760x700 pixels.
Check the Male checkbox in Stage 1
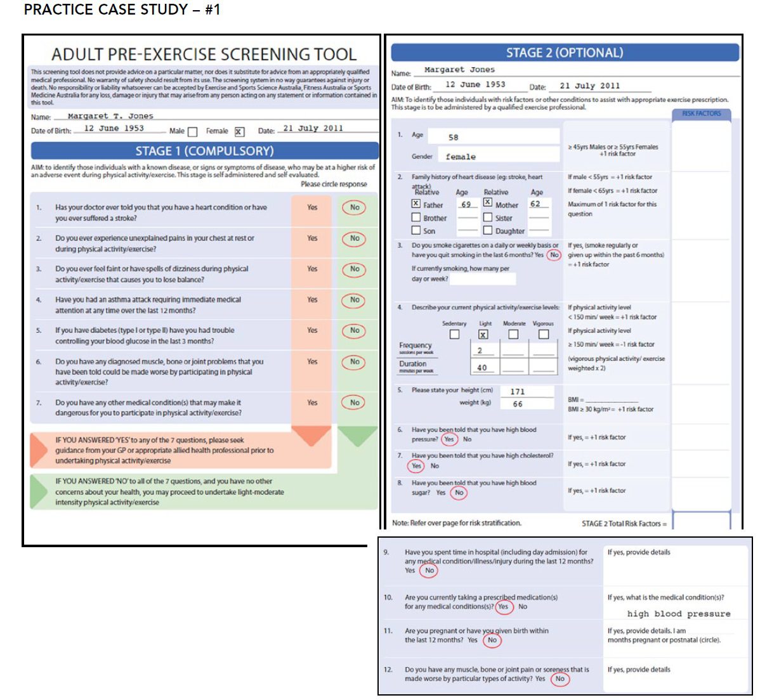pyautogui.click(x=193, y=132)
